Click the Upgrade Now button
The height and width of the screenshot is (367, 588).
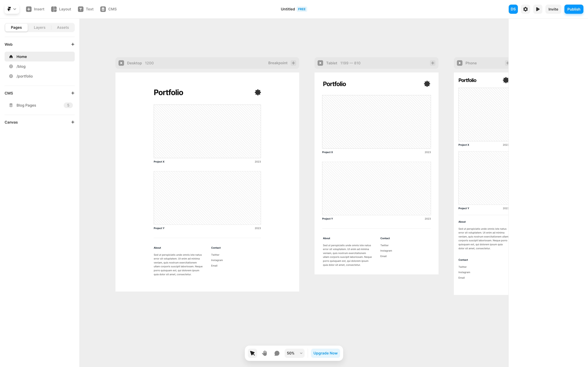click(325, 353)
